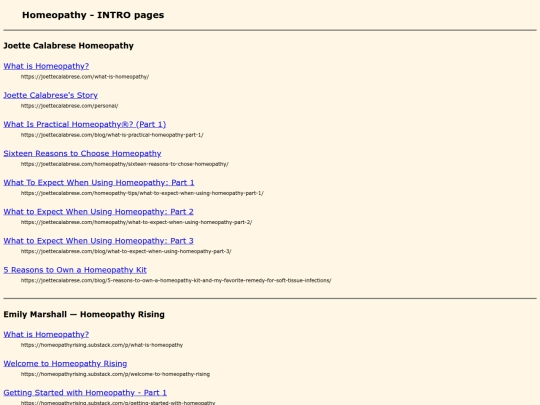Click the joettecalabrese.com/personal/ URL text

click(70, 106)
